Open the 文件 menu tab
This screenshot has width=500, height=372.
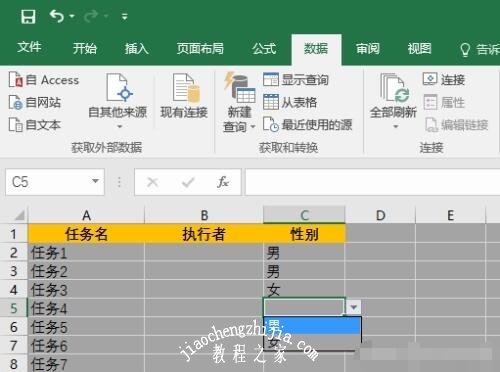29,47
